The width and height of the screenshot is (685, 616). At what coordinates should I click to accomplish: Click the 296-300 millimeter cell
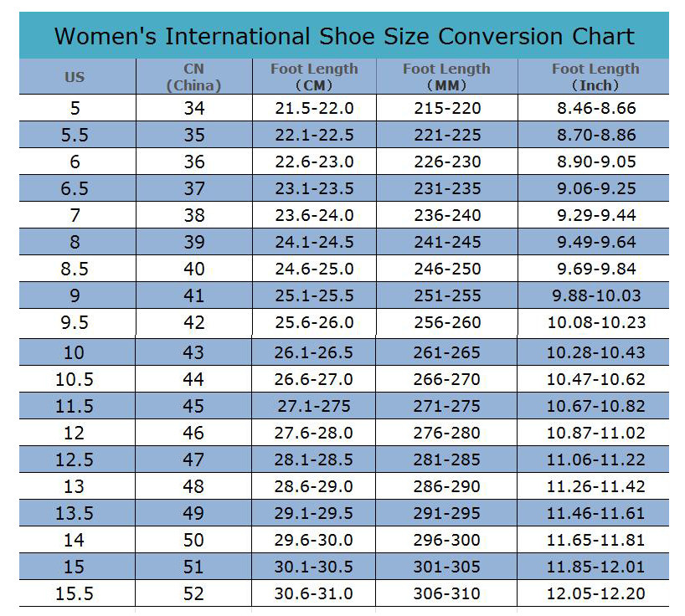[447, 540]
